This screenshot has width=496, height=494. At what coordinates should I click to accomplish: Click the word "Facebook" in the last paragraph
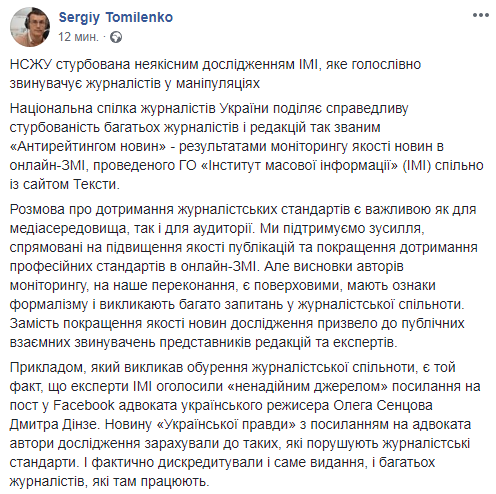pos(84,405)
